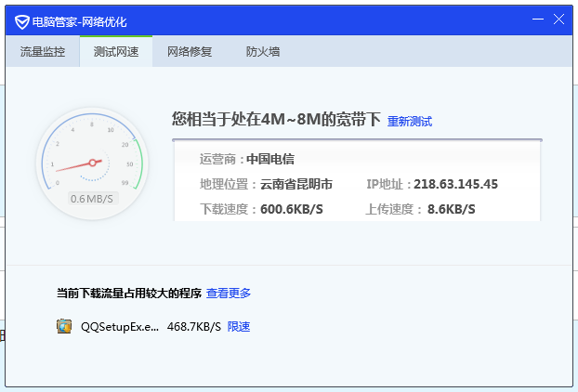The image size is (578, 392).
Task: Click the QQSetupEx program icon
Action: point(64,327)
